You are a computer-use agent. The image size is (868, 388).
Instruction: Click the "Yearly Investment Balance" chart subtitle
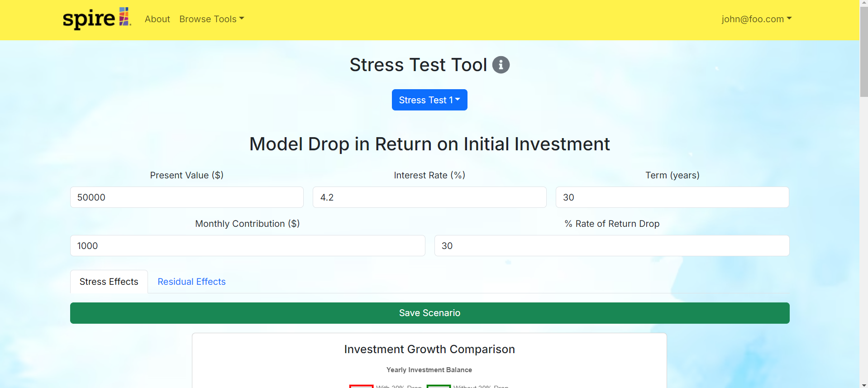coord(429,370)
